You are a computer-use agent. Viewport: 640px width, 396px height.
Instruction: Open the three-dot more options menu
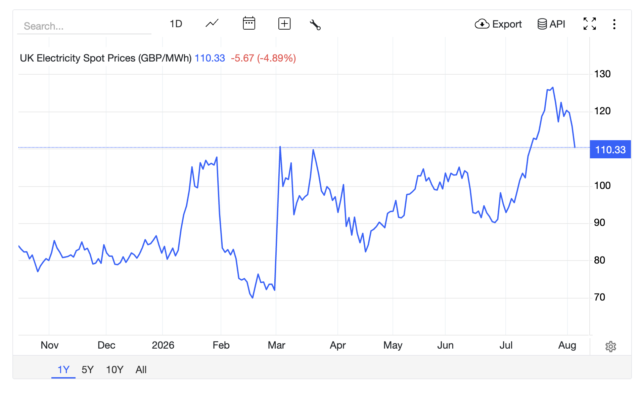614,24
